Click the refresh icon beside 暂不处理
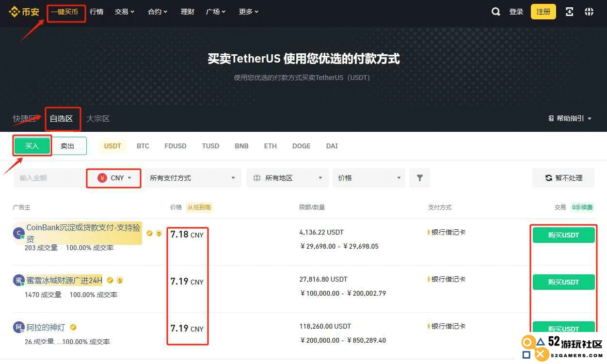 [549, 178]
